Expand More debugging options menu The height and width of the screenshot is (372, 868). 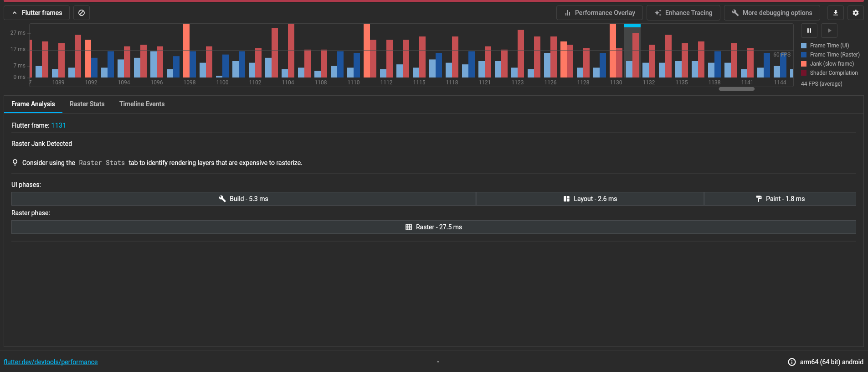(x=771, y=13)
